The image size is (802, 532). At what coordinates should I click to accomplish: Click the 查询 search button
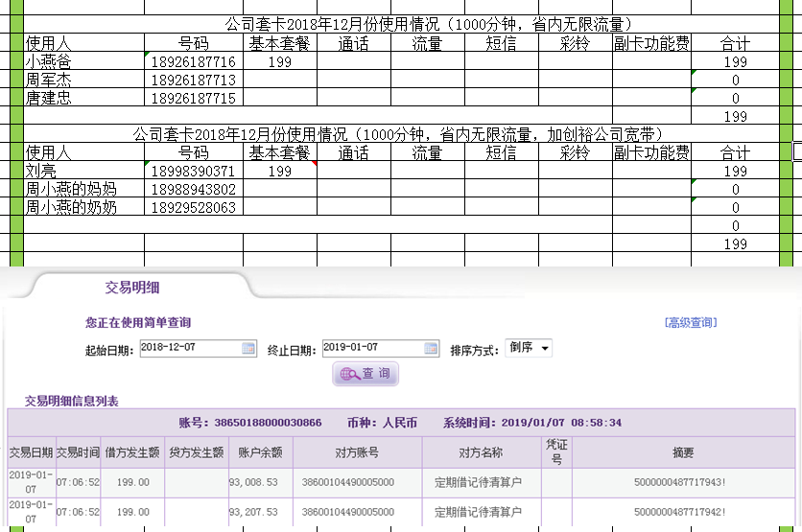pyautogui.click(x=366, y=374)
